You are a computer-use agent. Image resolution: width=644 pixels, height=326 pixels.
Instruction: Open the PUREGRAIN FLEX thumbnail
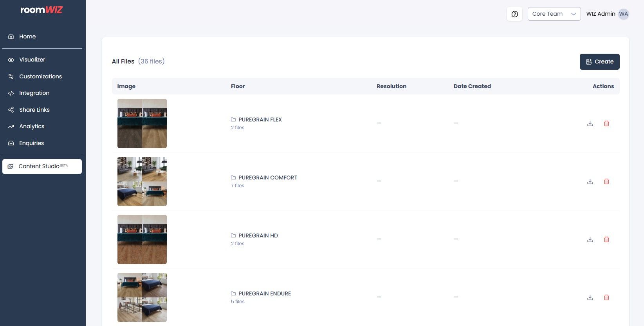(x=142, y=123)
